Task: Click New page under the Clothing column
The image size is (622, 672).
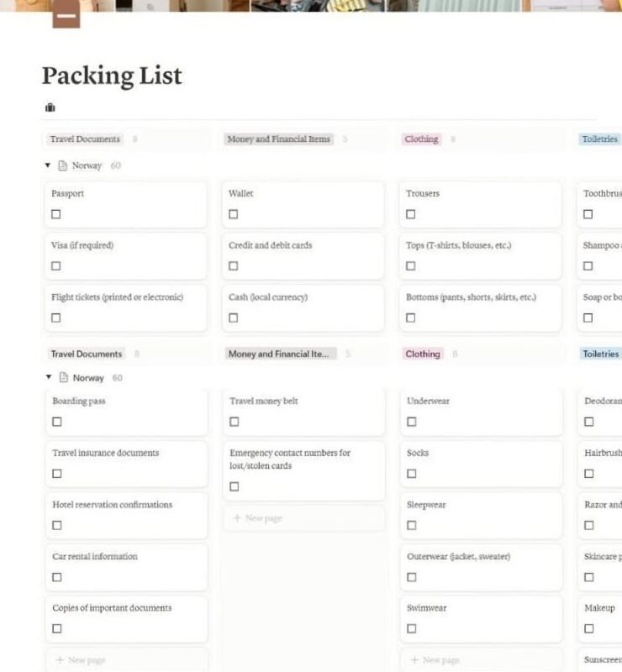Action: tap(436, 660)
